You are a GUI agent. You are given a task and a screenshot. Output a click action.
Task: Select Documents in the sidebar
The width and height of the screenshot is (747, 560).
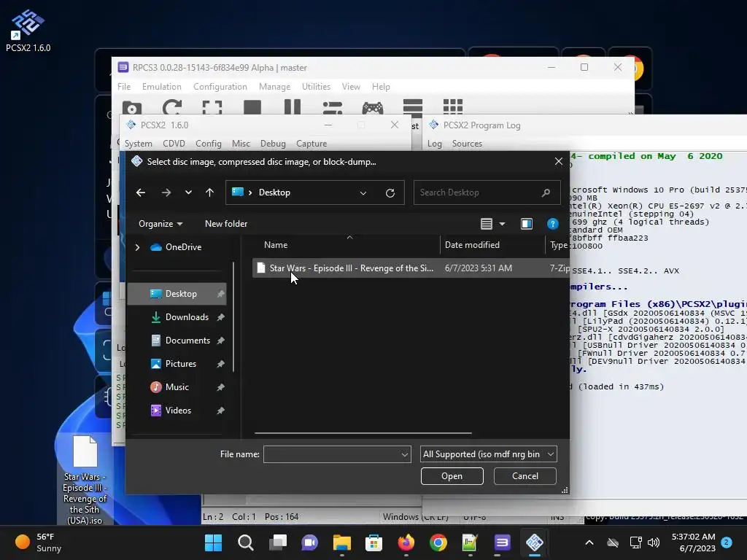coord(177,341)
